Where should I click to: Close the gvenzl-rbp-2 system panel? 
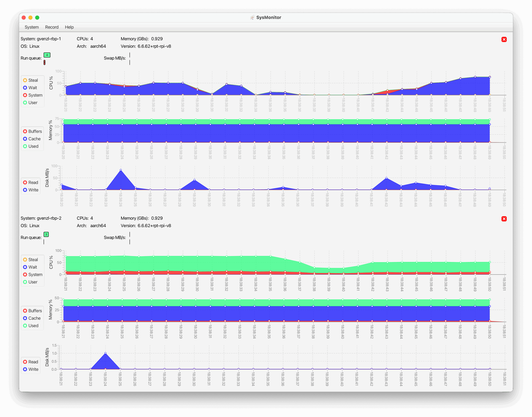(504, 219)
